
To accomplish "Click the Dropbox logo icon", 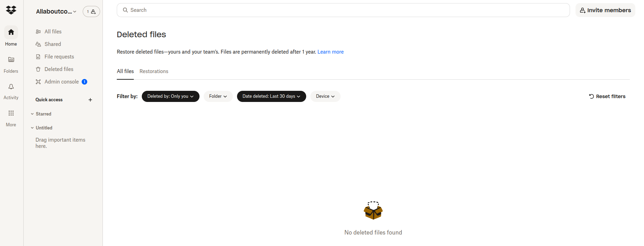I will tap(11, 10).
